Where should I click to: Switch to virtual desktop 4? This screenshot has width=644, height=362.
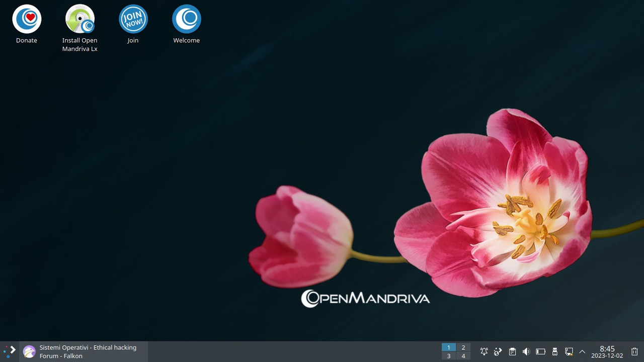click(x=463, y=356)
